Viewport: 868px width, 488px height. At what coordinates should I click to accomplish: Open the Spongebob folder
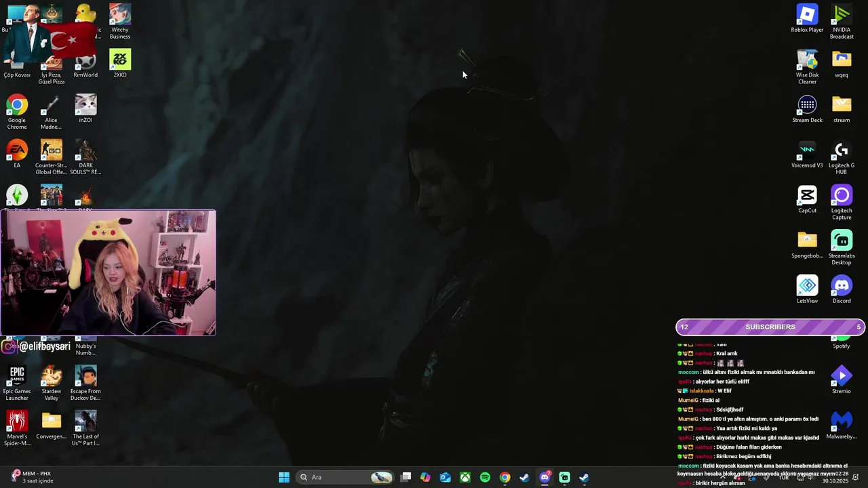click(807, 245)
